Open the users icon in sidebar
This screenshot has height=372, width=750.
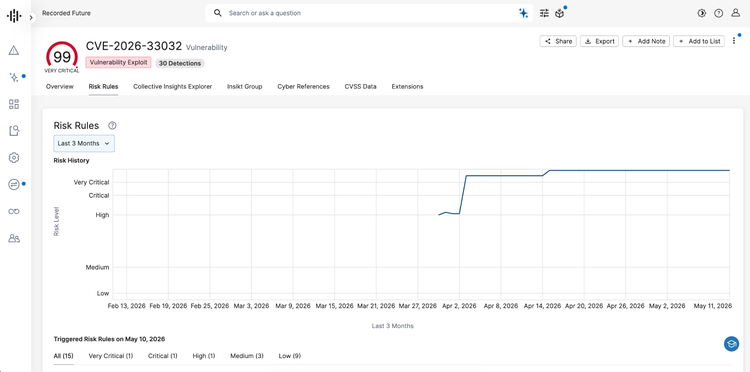pyautogui.click(x=14, y=238)
